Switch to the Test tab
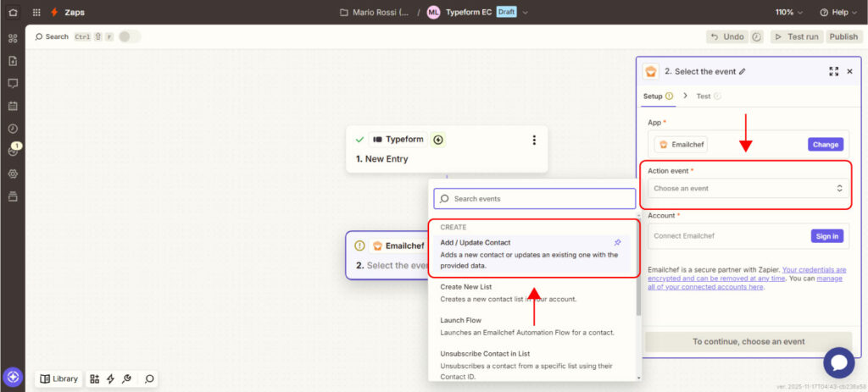The image size is (868, 392). pyautogui.click(x=709, y=97)
